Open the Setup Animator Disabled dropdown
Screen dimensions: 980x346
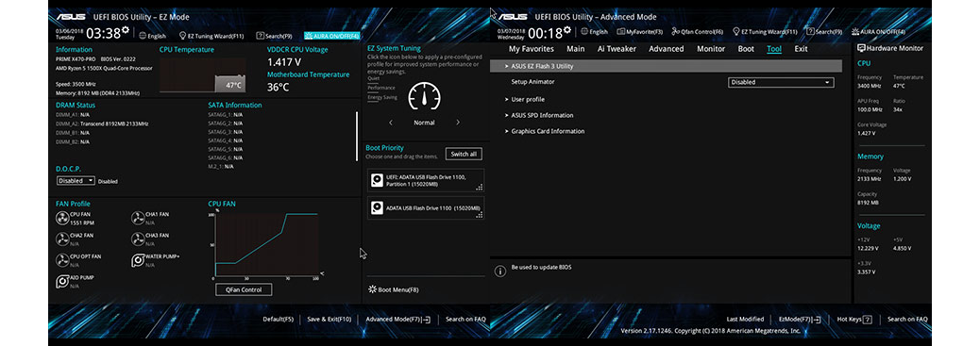781,82
